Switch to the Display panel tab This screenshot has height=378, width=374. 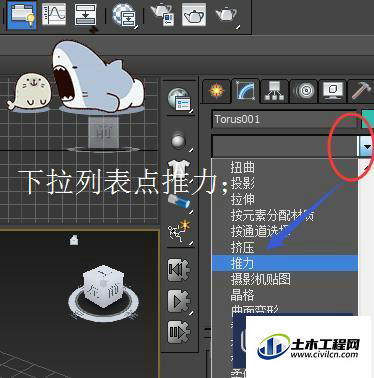(332, 91)
